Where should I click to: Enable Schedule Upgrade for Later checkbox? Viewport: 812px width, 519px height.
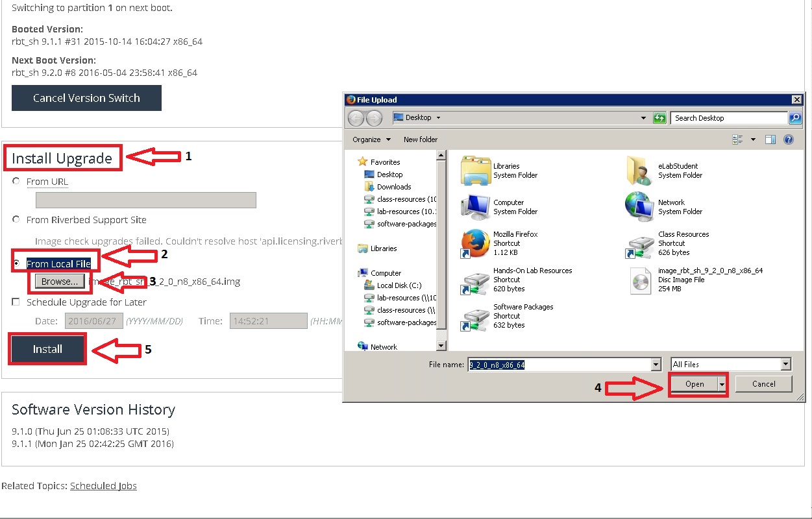pos(16,302)
